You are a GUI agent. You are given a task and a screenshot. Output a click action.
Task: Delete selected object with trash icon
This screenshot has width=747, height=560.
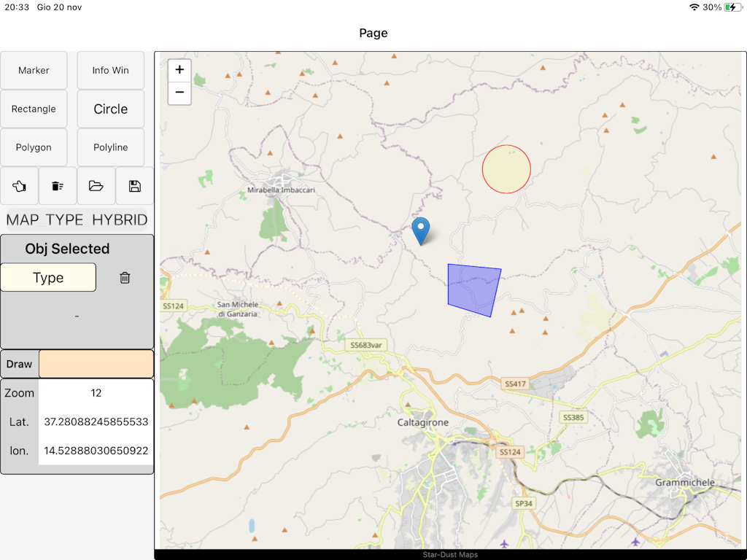[x=125, y=278]
